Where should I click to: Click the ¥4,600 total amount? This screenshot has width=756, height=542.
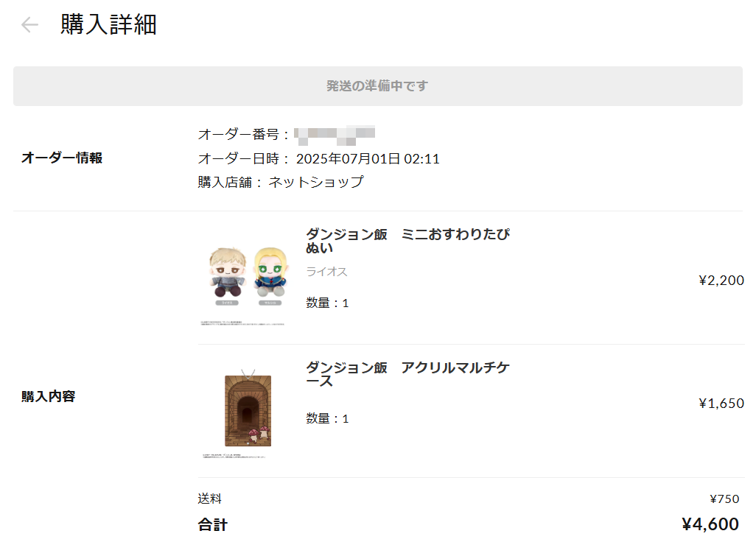click(x=710, y=524)
